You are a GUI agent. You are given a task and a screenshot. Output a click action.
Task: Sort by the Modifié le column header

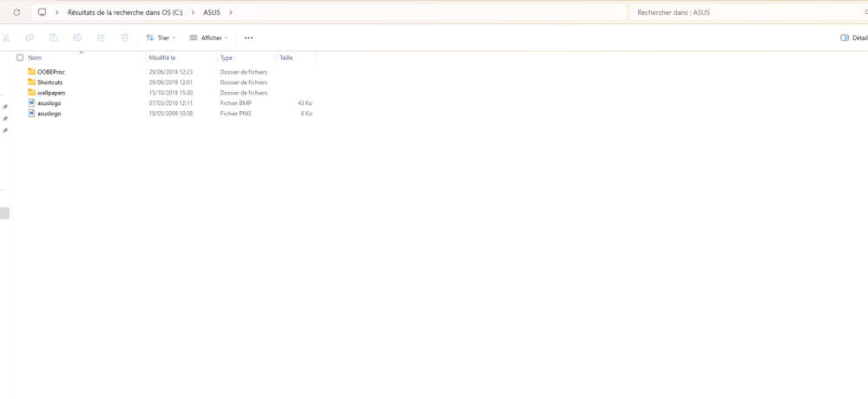[x=162, y=57]
